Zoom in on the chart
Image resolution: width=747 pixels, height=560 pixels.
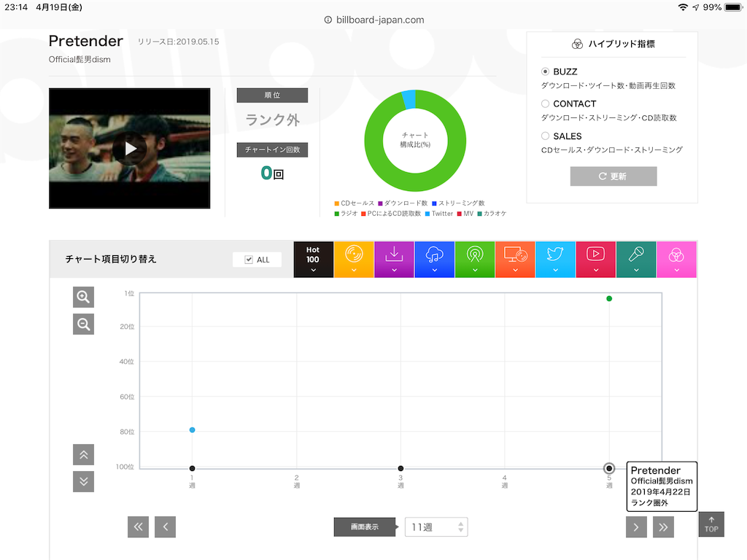click(x=83, y=297)
